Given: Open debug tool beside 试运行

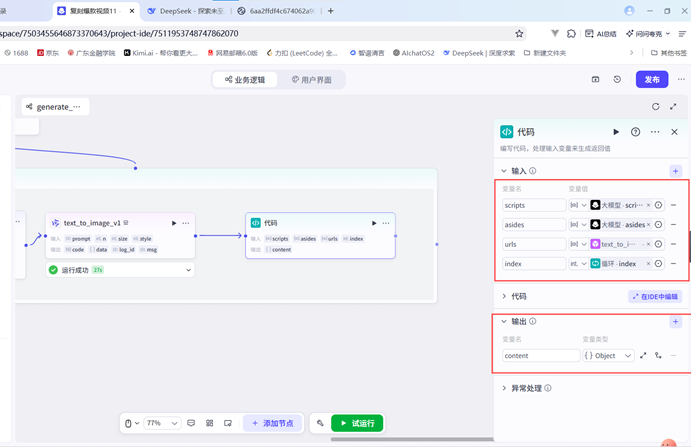Looking at the screenshot, I should point(320,423).
